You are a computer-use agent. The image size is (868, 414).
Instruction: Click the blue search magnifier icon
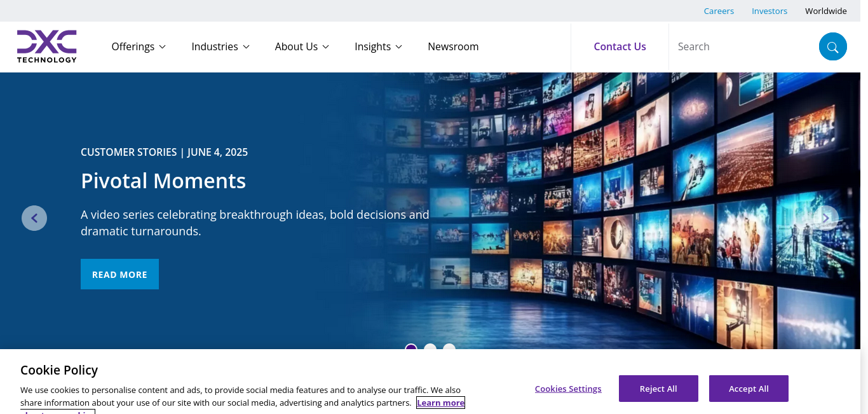point(832,46)
